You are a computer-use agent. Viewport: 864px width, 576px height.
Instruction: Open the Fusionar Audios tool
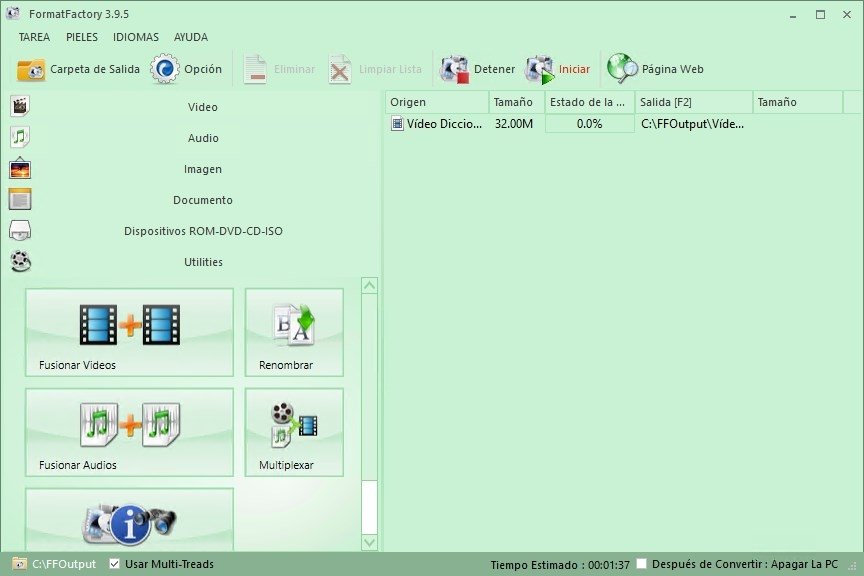coord(129,432)
